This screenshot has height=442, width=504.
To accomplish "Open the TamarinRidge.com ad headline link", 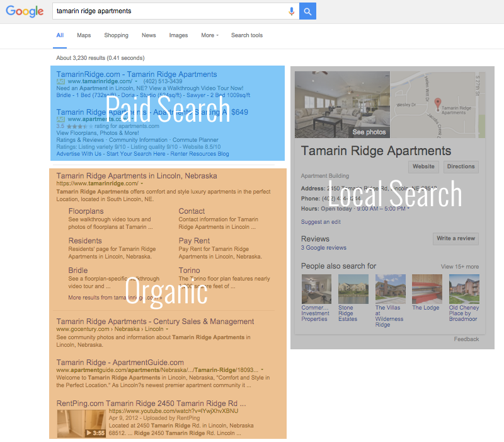I will (x=137, y=74).
